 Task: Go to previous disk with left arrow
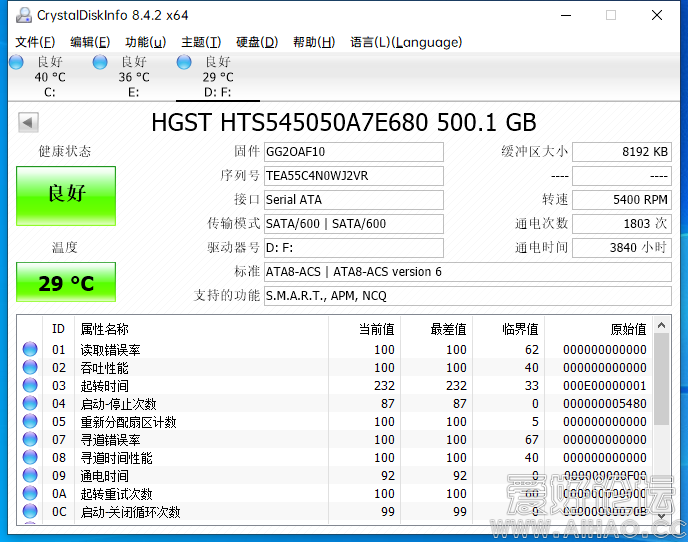[x=28, y=122]
